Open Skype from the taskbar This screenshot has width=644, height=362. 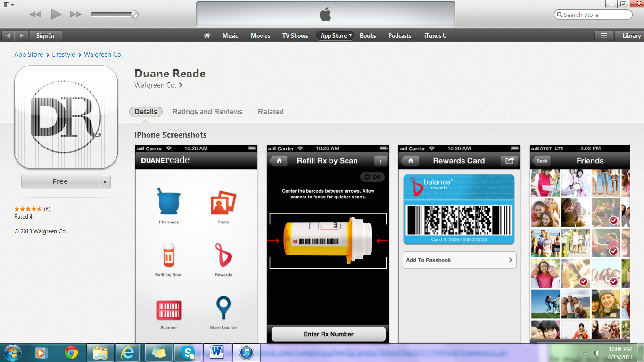point(188,352)
